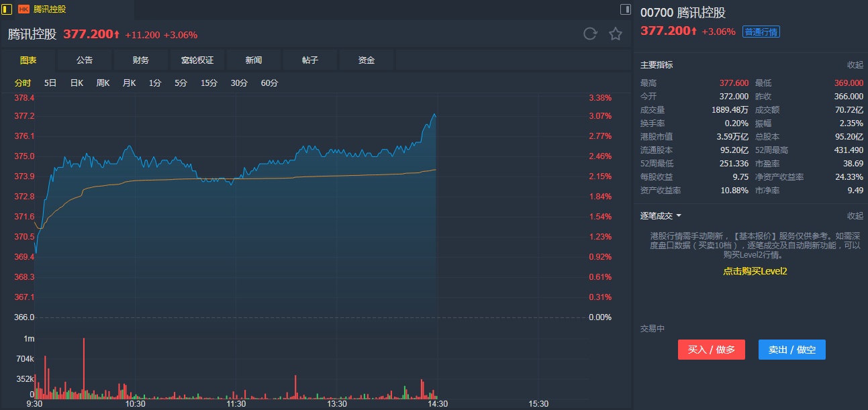Click the 普通行情 quote type badge

pos(761,32)
